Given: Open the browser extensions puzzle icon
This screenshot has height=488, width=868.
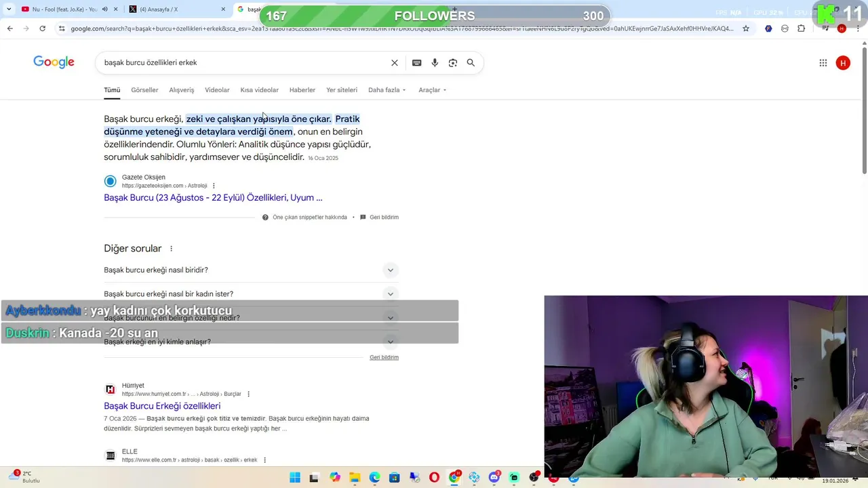Looking at the screenshot, I should coord(802,28).
